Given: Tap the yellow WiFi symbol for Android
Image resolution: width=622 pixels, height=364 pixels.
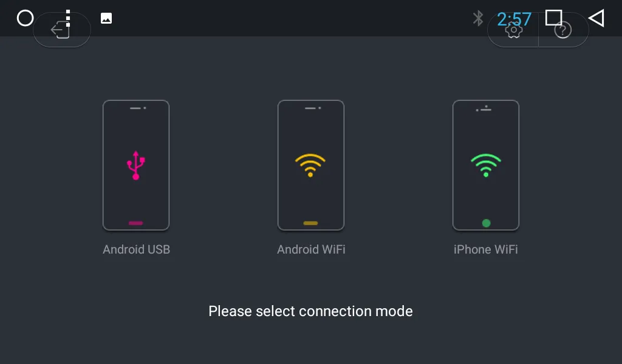Looking at the screenshot, I should click(x=310, y=165).
